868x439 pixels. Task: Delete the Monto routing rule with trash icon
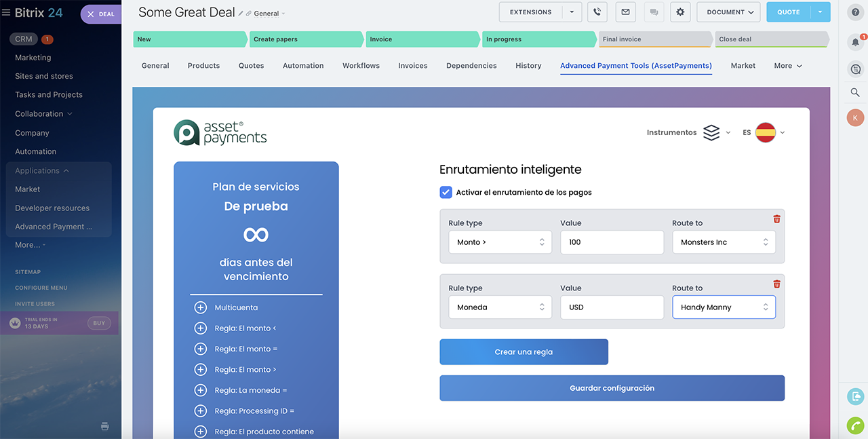click(x=777, y=219)
